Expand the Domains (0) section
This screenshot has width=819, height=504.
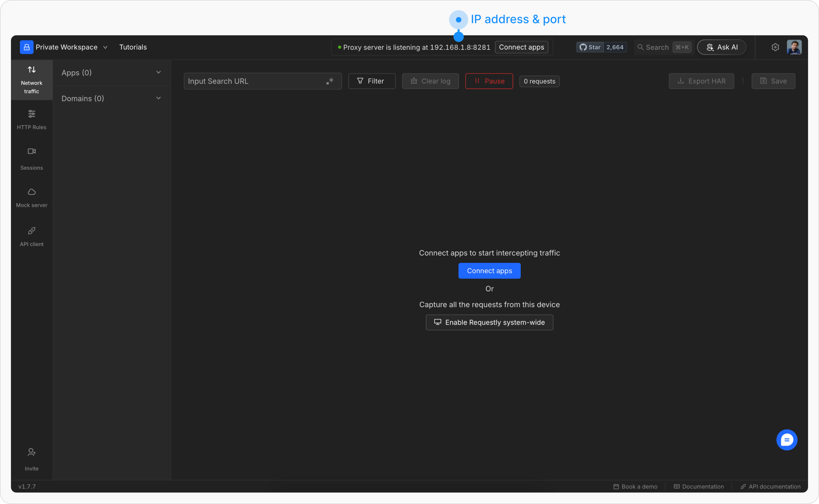coord(111,99)
